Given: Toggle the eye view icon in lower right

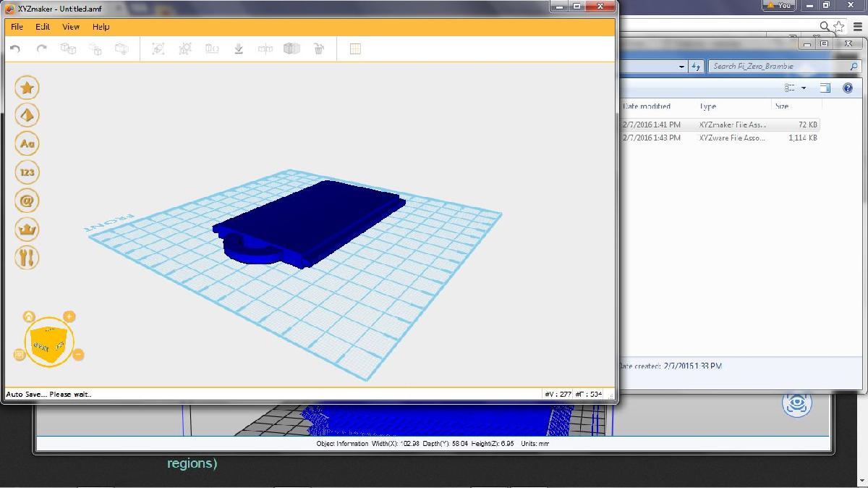Looking at the screenshot, I should pyautogui.click(x=796, y=404).
